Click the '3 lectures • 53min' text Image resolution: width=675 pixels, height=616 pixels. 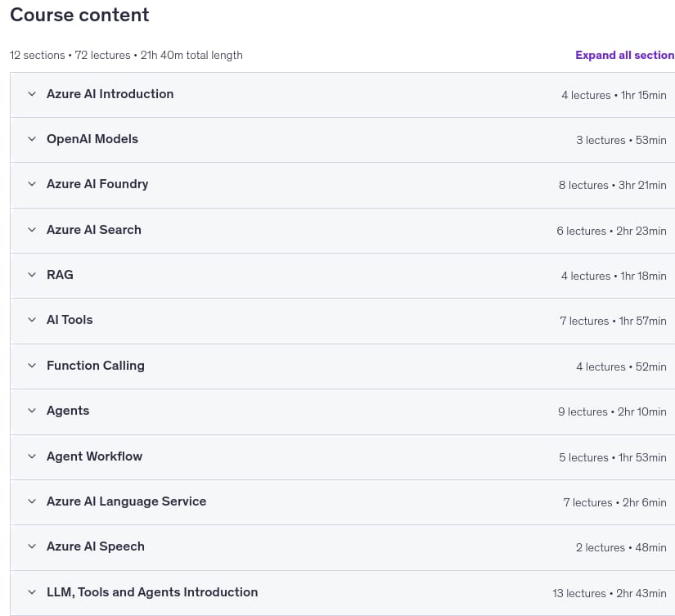click(621, 141)
